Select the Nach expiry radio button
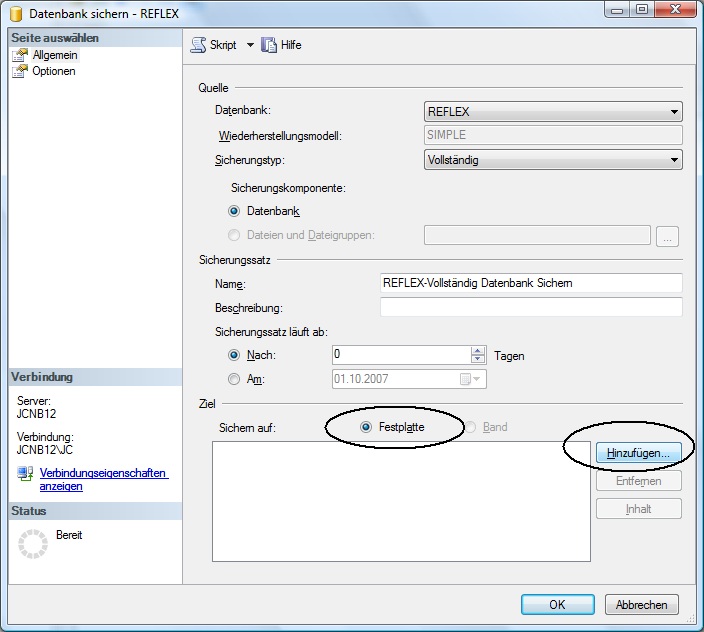Screen dimensions: 704x632 click(x=234, y=356)
